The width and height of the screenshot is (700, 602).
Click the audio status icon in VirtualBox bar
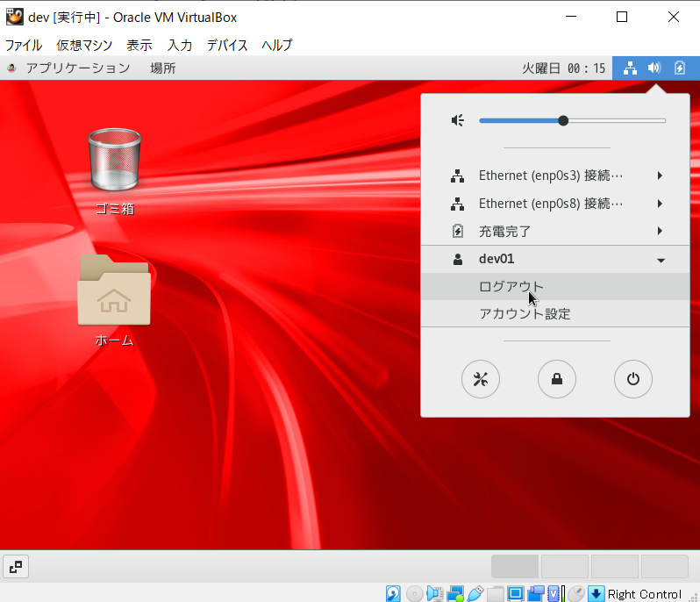click(435, 594)
